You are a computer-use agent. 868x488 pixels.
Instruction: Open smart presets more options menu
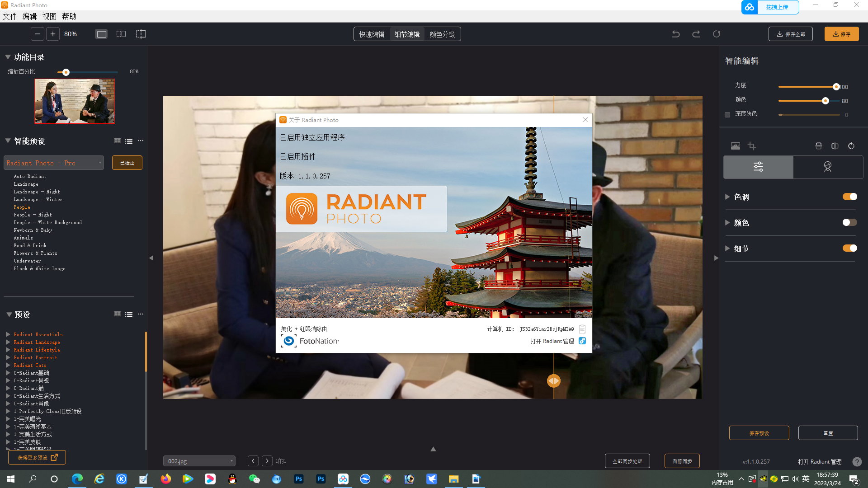pos(141,141)
